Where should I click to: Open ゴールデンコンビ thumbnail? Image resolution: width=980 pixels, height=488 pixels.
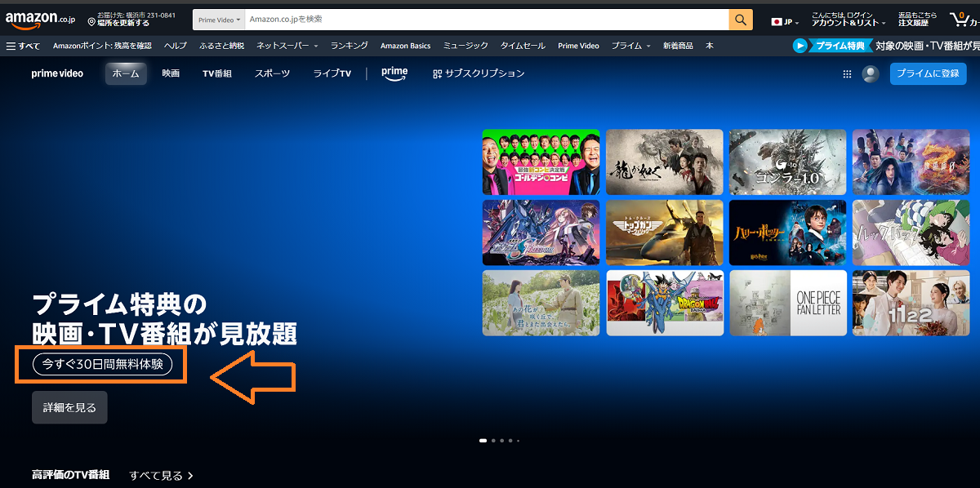541,162
